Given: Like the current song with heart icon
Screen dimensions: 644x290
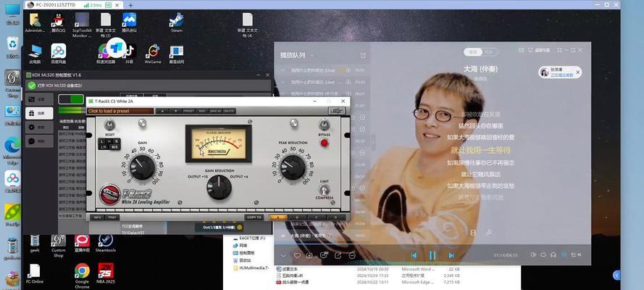Looking at the screenshot, I should click(x=297, y=255).
